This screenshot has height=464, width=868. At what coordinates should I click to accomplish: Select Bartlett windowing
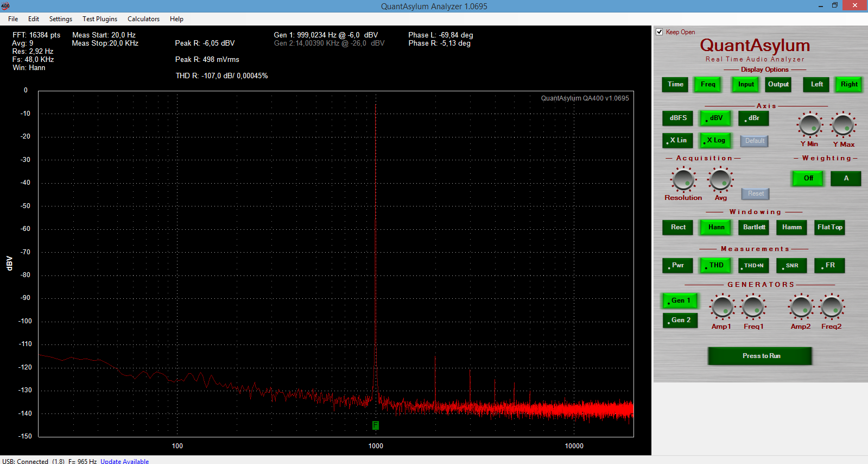[x=754, y=227]
